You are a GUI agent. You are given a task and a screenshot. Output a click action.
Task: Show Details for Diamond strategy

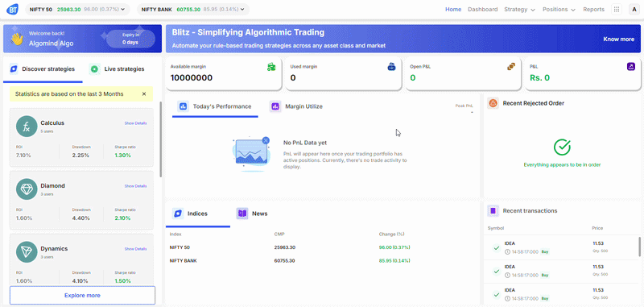tap(135, 186)
